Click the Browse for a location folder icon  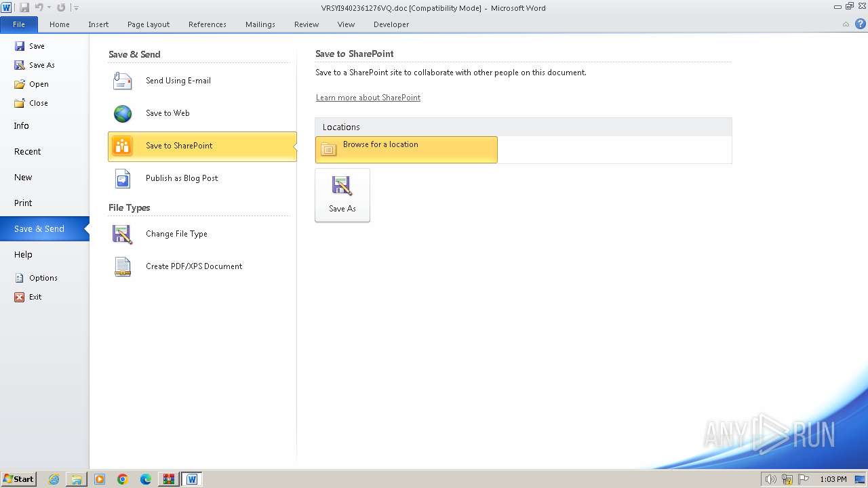(x=329, y=150)
